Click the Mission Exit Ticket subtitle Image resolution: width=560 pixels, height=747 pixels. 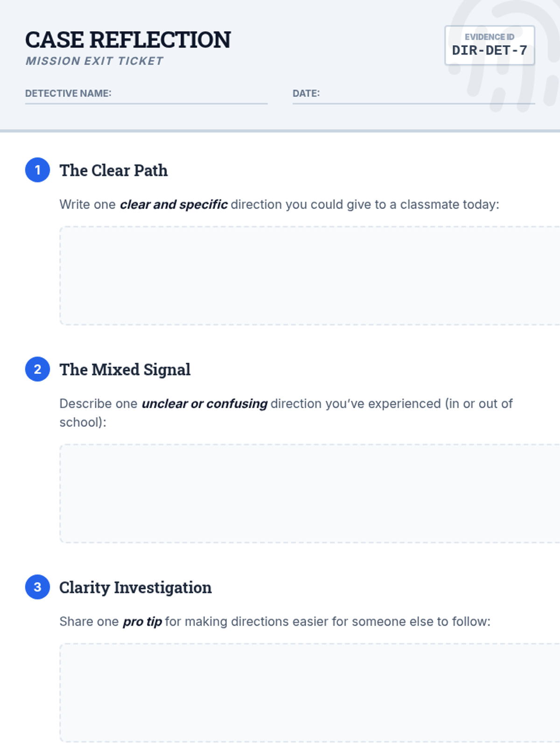94,61
